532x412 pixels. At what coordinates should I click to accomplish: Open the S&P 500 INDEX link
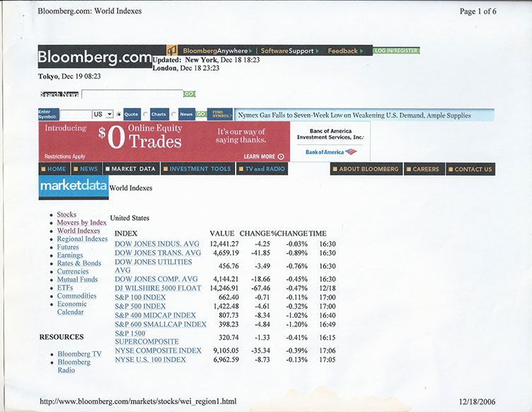coord(140,307)
